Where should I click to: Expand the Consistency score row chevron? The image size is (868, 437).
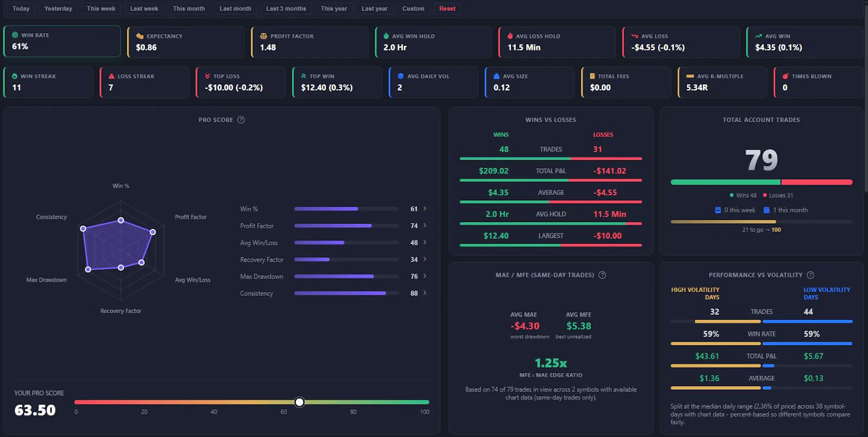tap(425, 293)
